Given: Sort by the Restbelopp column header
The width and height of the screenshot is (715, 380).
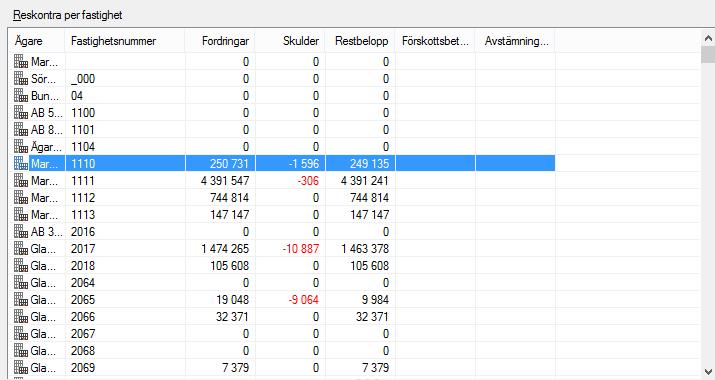Looking at the screenshot, I should pos(360,41).
